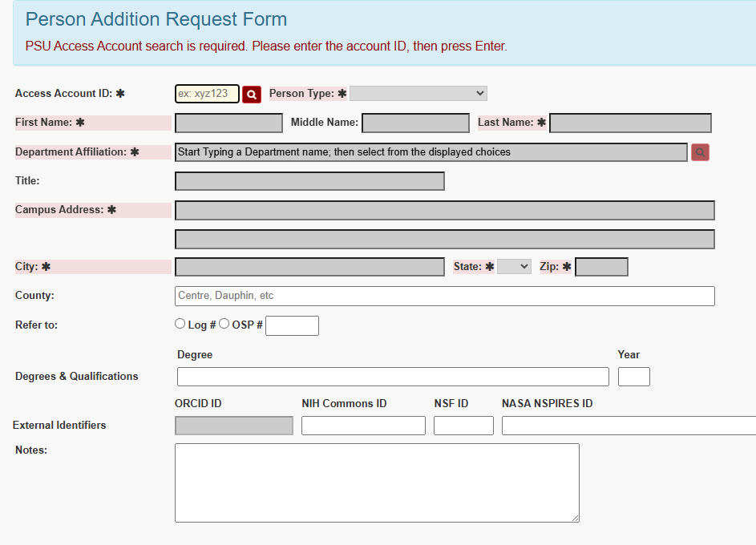Screen dimensions: 756x545
Task: Click the Zip code field
Action: [601, 267]
